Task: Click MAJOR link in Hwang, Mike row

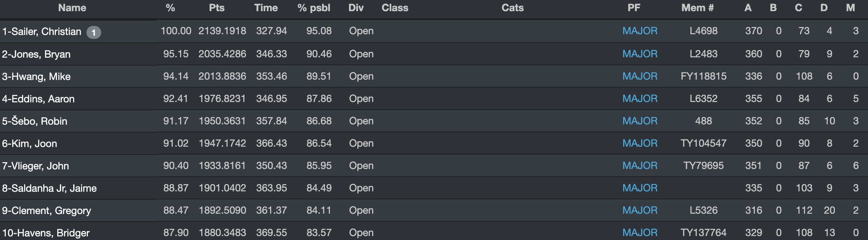Action: [x=640, y=76]
